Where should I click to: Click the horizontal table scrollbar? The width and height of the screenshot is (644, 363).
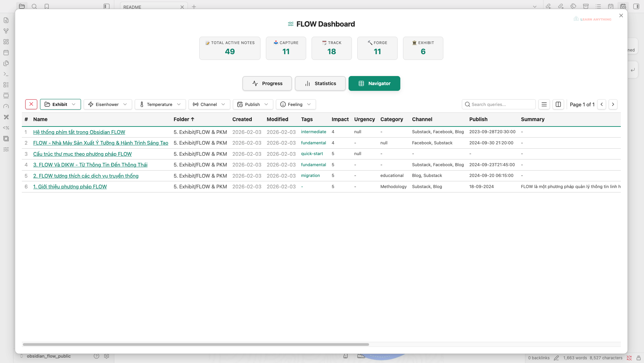coord(196,344)
